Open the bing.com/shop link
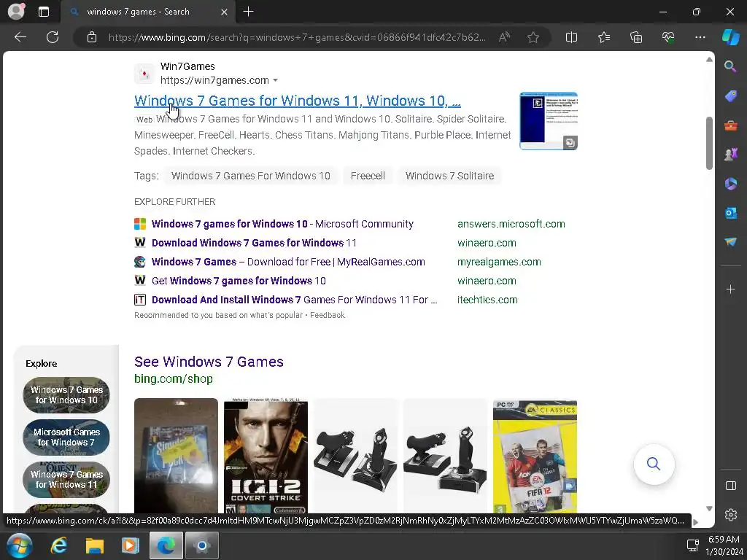 click(x=174, y=379)
